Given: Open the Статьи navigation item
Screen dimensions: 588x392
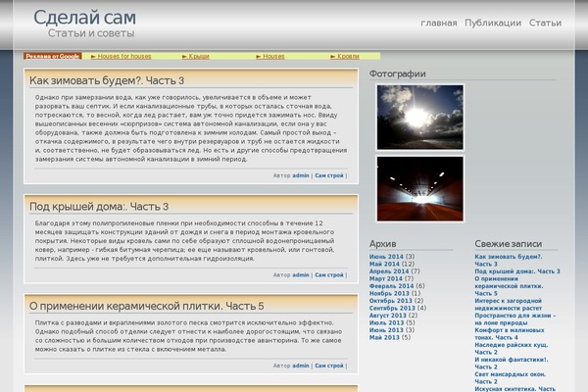Looking at the screenshot, I should tap(545, 23).
